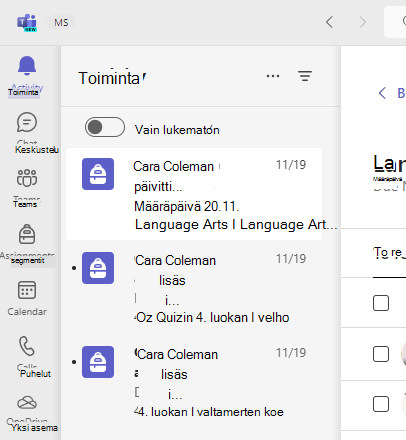This screenshot has height=440, width=406.
Task: Open Keskustelu chat in the sidebar
Action: coord(27,122)
